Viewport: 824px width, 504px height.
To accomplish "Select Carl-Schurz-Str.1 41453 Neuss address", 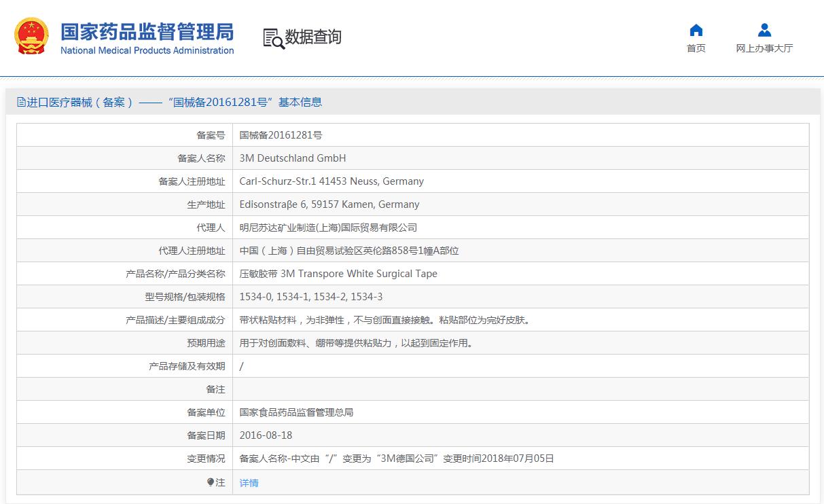I will [332, 181].
